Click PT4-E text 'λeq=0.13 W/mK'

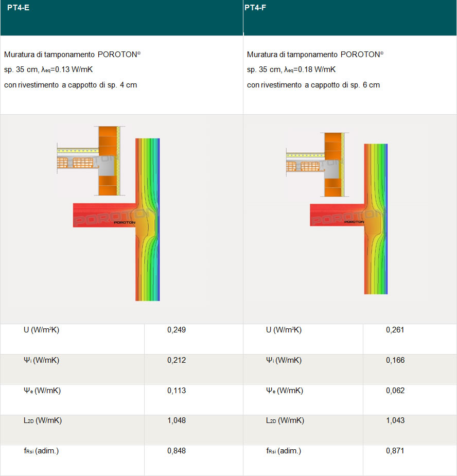[67, 69]
